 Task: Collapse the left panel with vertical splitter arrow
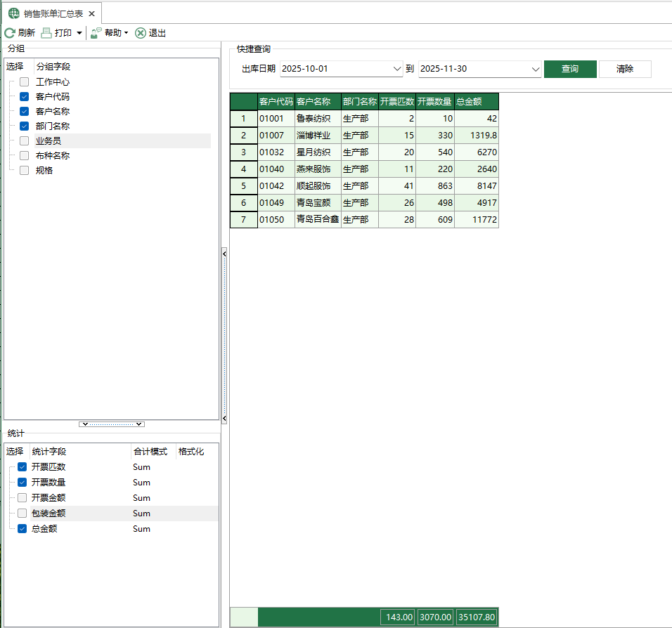[x=224, y=253]
